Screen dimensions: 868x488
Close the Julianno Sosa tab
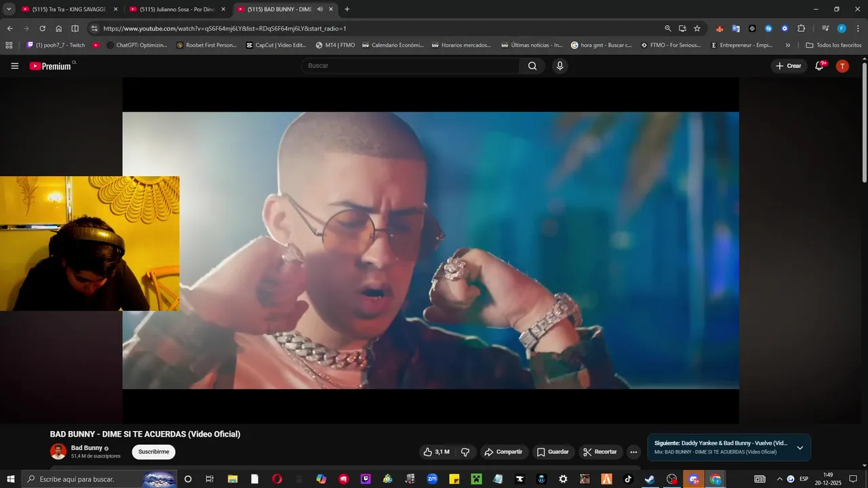[x=223, y=9]
